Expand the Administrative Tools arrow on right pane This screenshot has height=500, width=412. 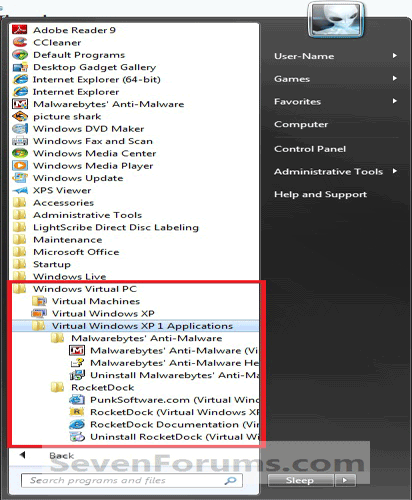pyautogui.click(x=395, y=171)
